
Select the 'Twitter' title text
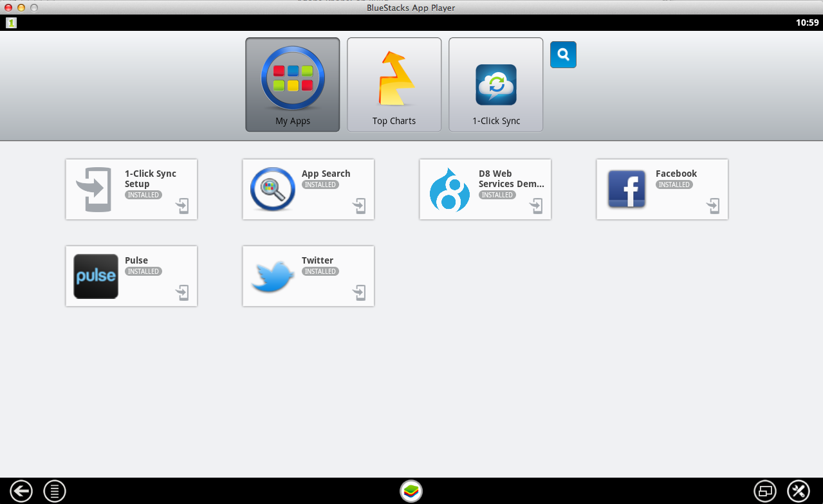(317, 260)
